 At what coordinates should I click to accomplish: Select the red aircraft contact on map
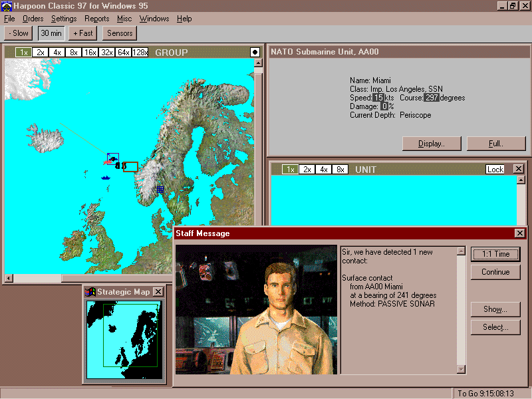tap(107, 160)
